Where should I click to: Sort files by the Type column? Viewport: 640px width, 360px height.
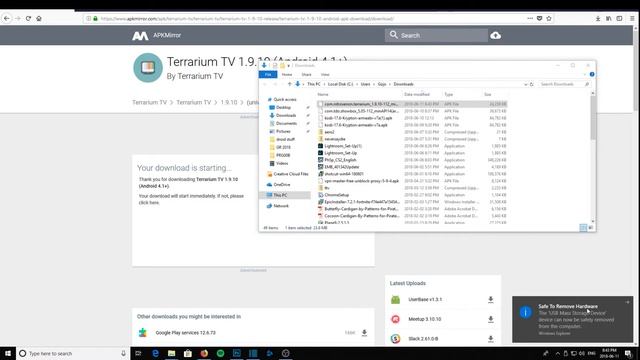coord(449,94)
